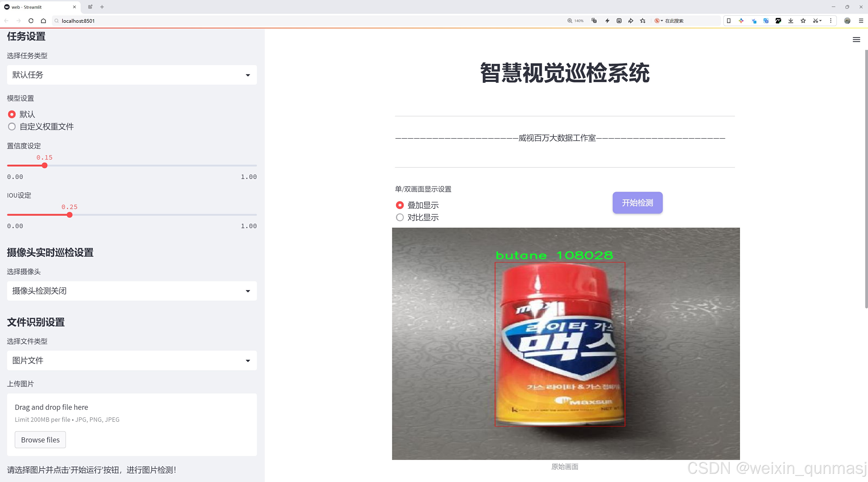Click the IOU slider handle at 0.25

tap(70, 215)
